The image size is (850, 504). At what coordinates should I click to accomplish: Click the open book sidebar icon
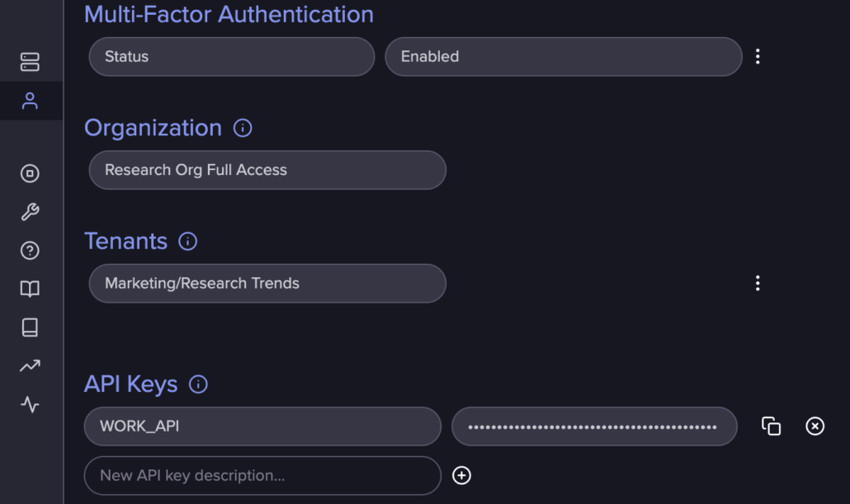(30, 289)
